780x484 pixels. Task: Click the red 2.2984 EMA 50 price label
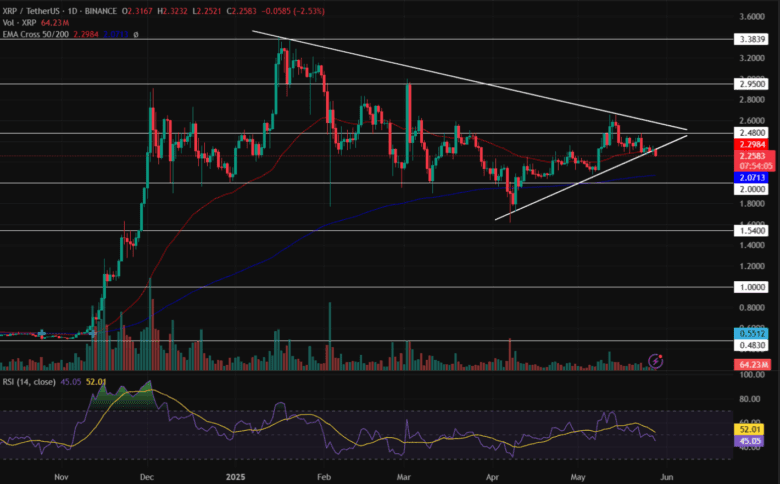pos(751,145)
